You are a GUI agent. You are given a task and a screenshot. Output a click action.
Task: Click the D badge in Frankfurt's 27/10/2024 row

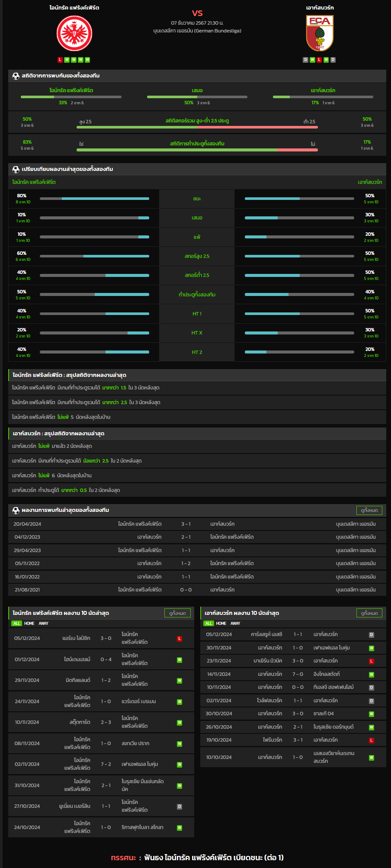coord(179,807)
